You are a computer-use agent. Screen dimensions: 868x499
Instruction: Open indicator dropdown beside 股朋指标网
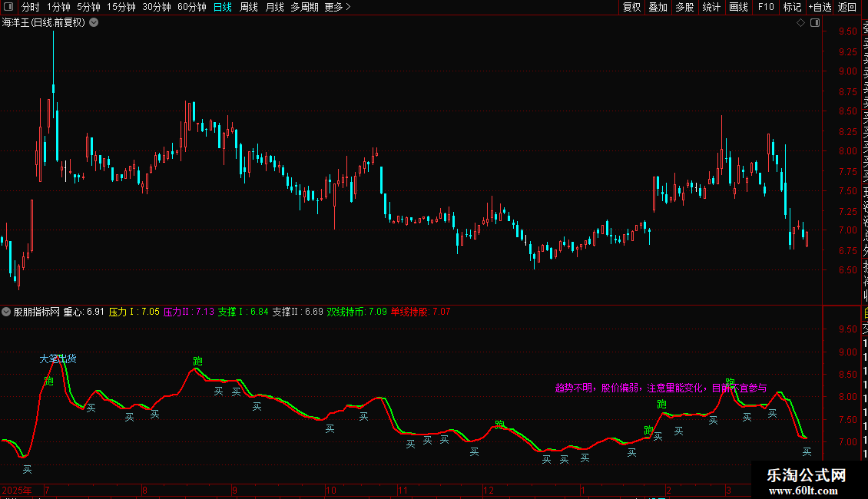click(6, 312)
